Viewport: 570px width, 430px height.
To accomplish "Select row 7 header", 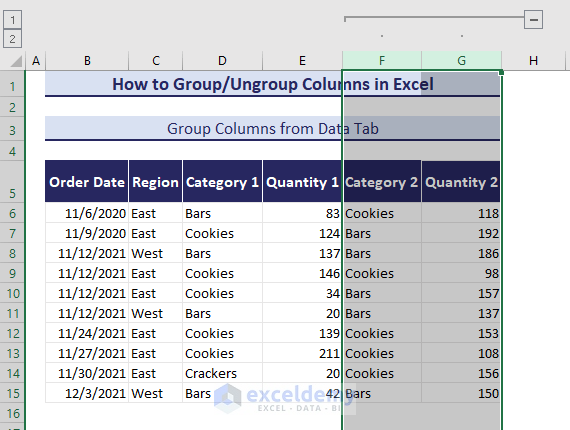I will pos(12,233).
